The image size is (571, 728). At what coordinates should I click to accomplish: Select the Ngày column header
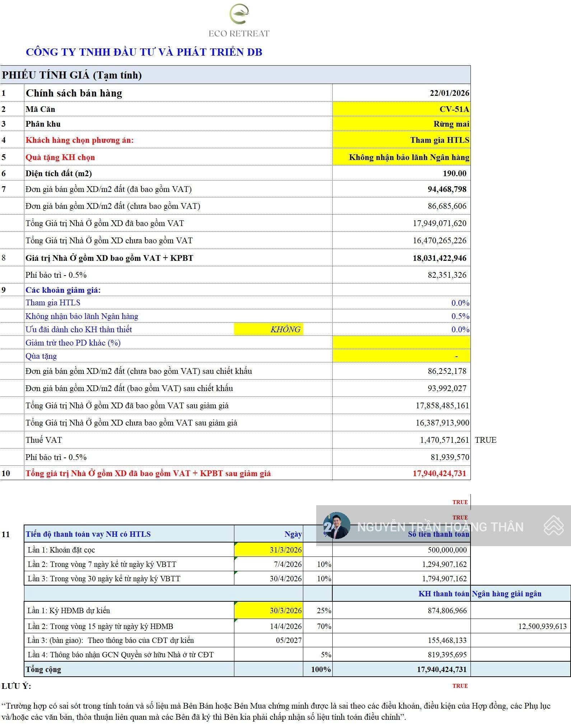293,534
